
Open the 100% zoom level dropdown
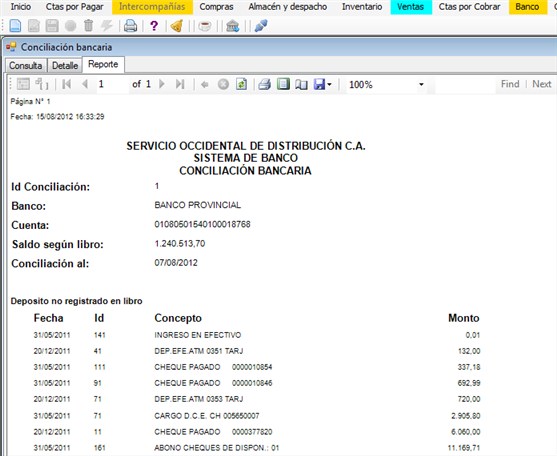(x=421, y=85)
